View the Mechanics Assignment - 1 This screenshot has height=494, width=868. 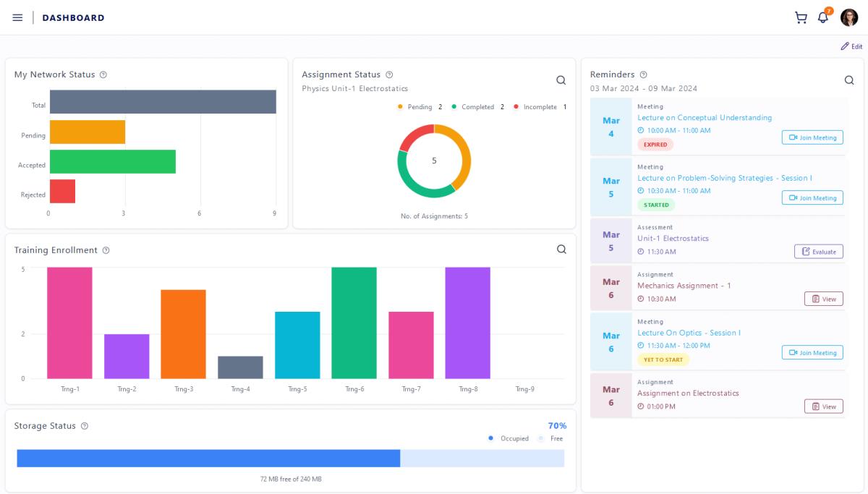823,299
